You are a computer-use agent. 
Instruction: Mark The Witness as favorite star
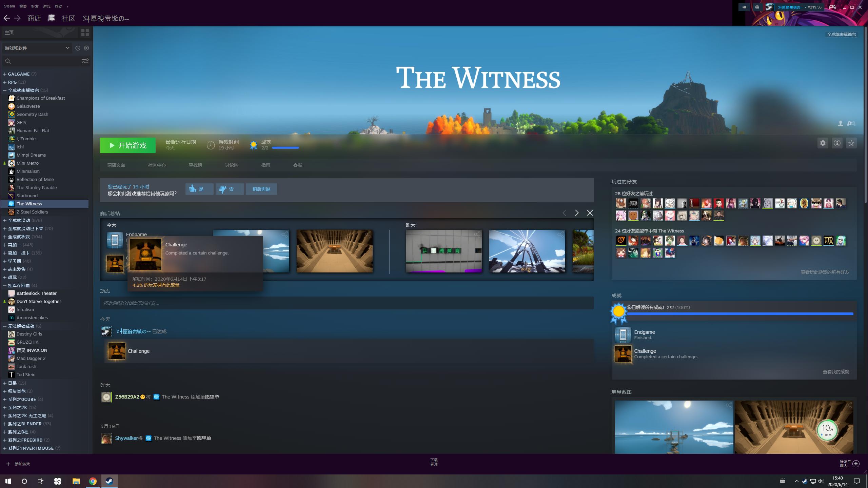pos(851,143)
